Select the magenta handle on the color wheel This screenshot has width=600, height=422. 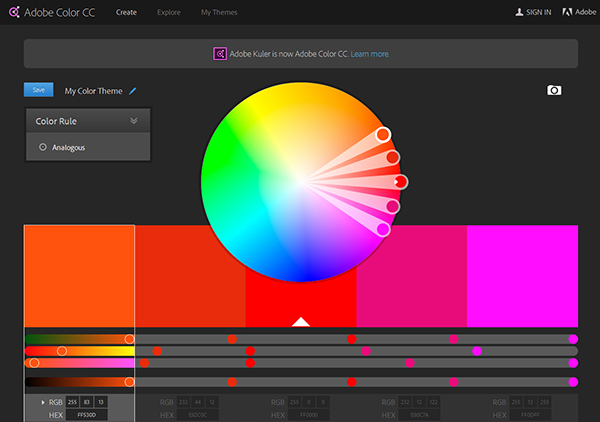(x=383, y=229)
